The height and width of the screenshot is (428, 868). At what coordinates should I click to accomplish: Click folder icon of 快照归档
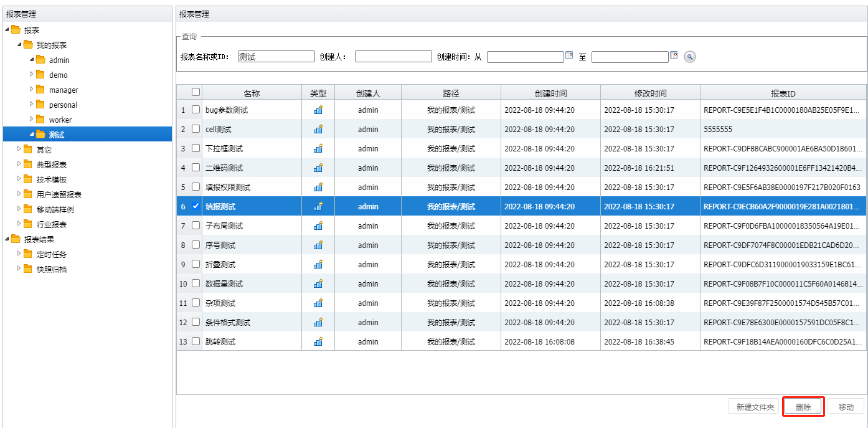click(28, 269)
